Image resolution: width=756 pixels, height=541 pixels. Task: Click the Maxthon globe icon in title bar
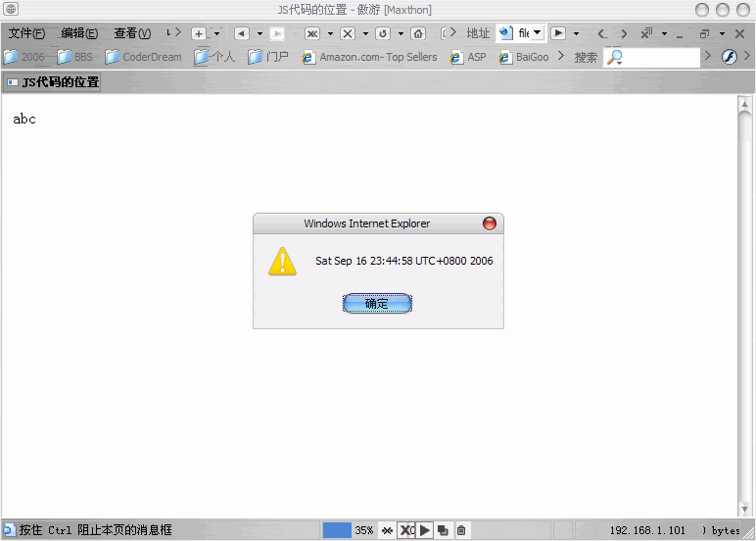[11, 9]
